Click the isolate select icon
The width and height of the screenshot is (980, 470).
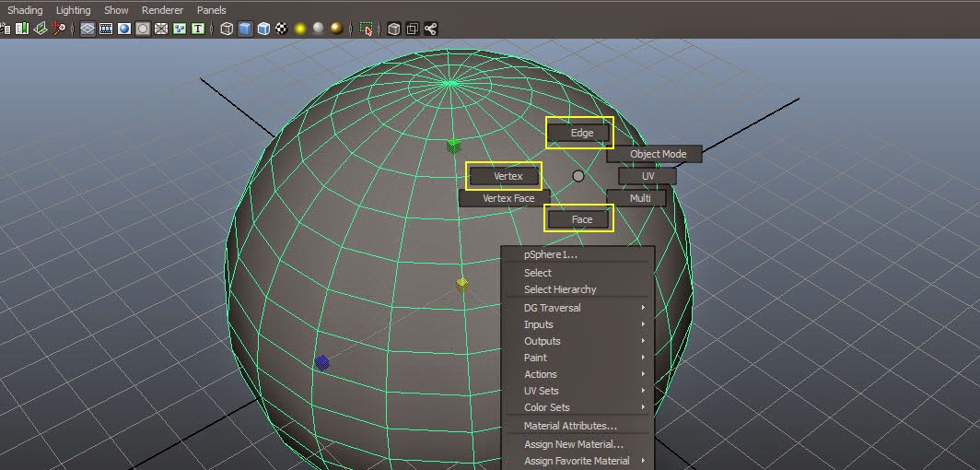(x=367, y=29)
